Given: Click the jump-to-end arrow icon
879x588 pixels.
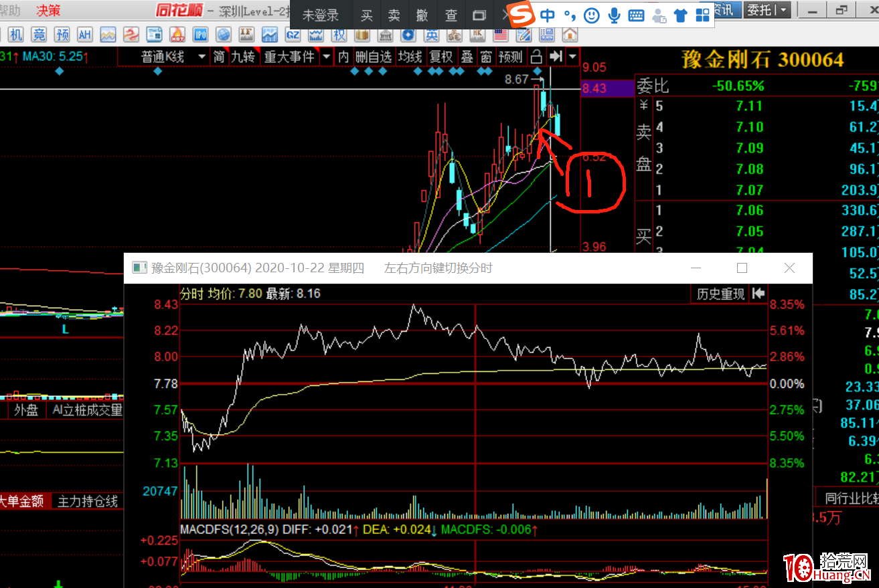Looking at the screenshot, I should pos(556,57).
